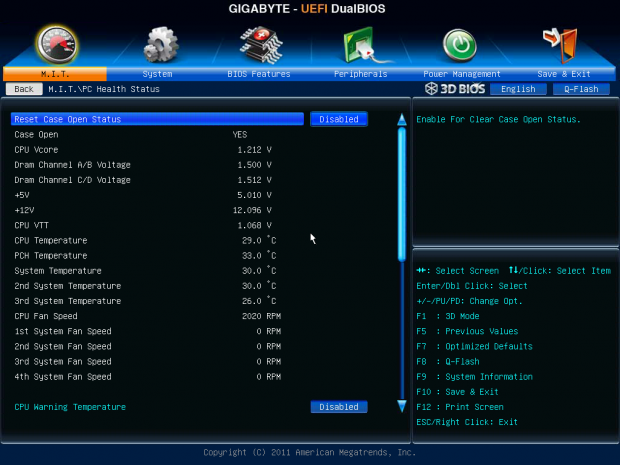Image resolution: width=620 pixels, height=465 pixels.
Task: Launch the Q-Flash utility button
Action: click(581, 89)
